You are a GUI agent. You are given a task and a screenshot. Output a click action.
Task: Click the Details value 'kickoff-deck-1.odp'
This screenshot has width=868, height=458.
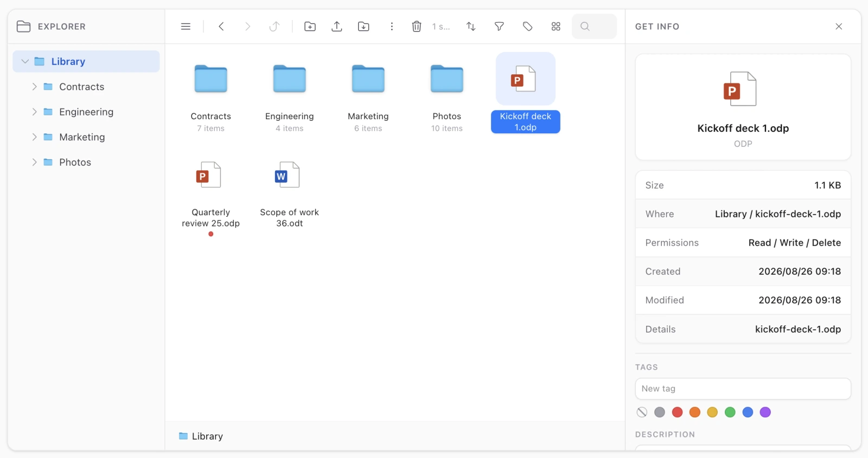click(798, 330)
